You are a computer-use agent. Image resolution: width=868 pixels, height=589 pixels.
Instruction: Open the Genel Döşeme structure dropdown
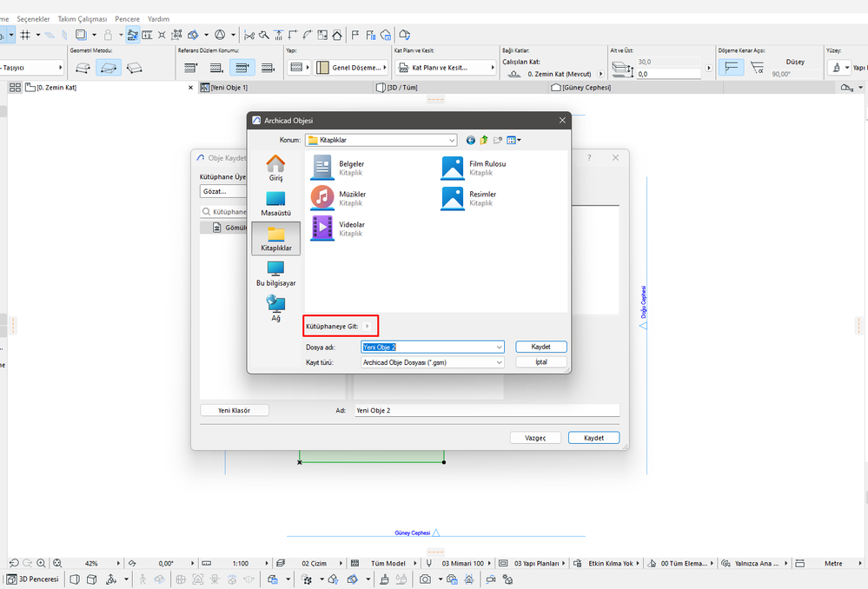(352, 68)
